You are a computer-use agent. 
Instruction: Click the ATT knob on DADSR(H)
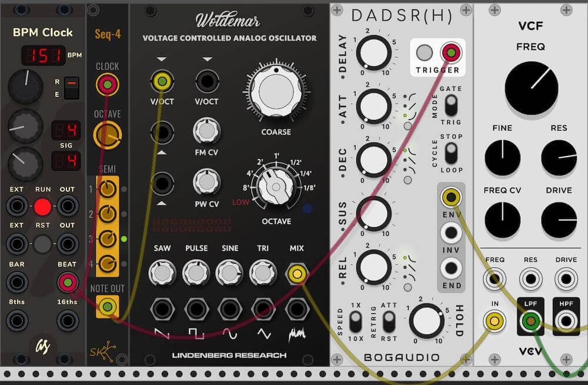click(x=373, y=107)
